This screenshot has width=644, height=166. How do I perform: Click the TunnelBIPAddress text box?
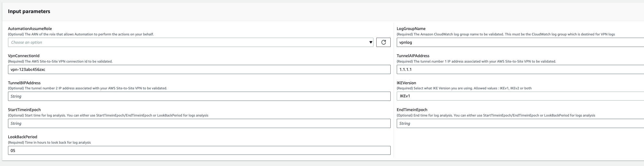pyautogui.click(x=199, y=96)
